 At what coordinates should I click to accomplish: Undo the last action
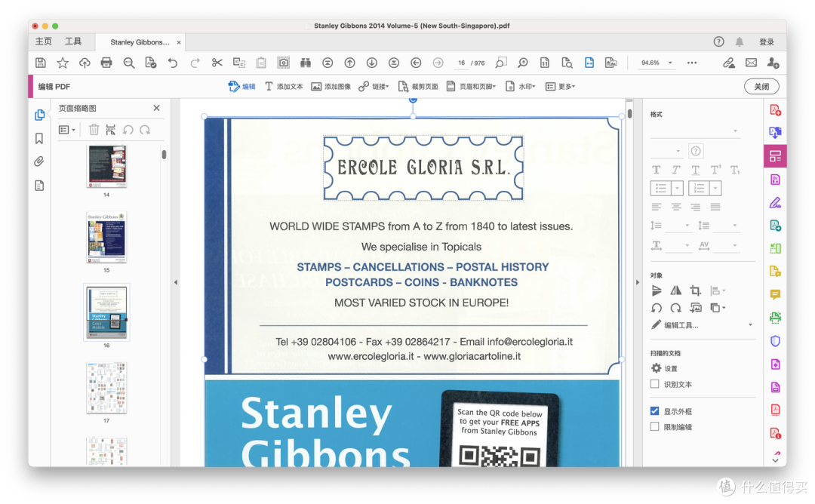[173, 63]
